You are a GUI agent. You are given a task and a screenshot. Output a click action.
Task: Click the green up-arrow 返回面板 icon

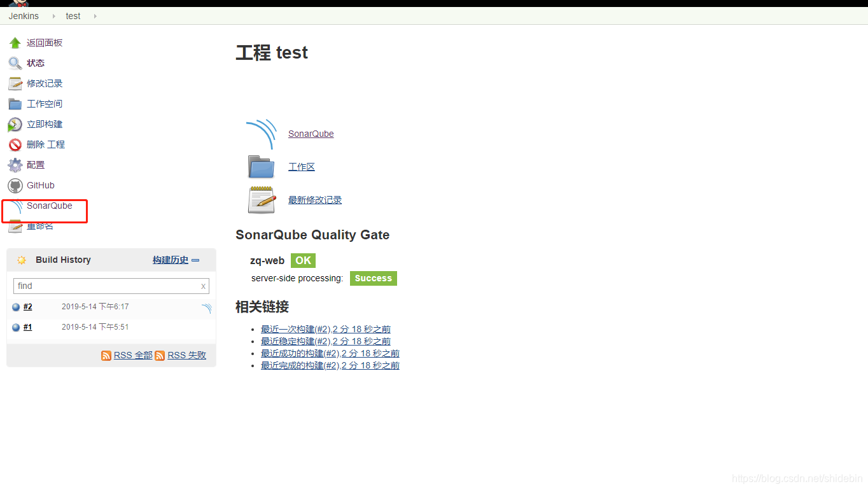[15, 43]
